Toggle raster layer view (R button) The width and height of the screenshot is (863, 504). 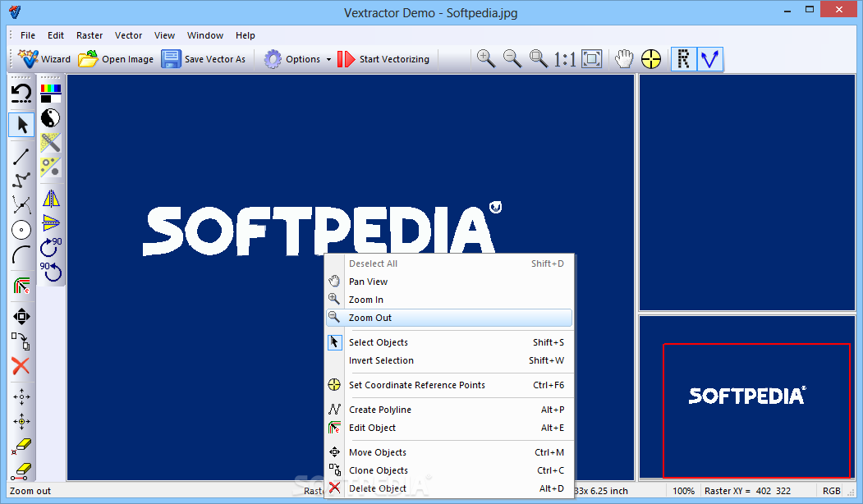pos(683,59)
